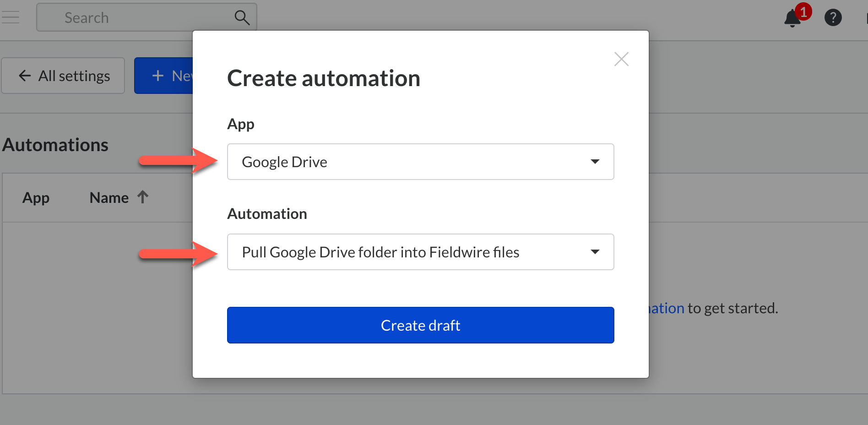Sort by Name column arrow
Image resolution: width=868 pixels, height=425 pixels.
[143, 197]
